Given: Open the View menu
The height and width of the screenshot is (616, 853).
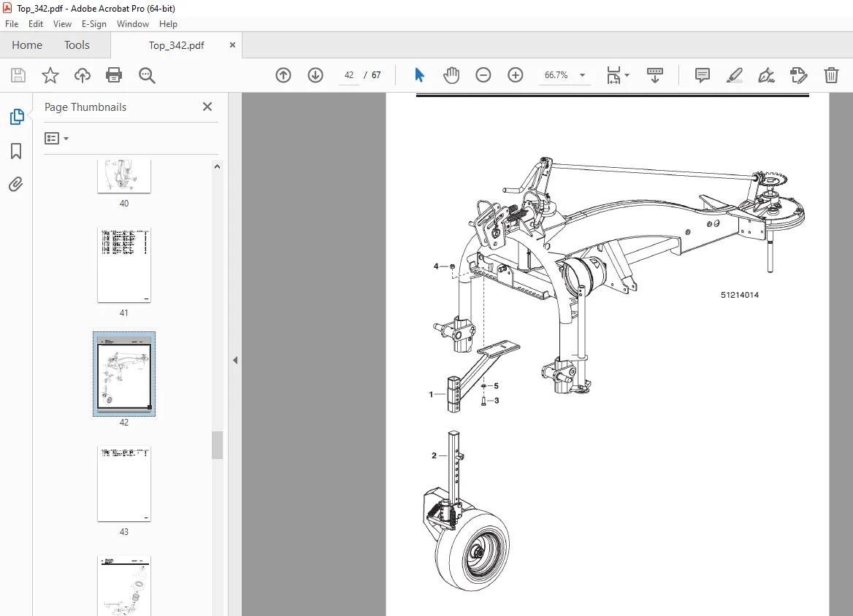Looking at the screenshot, I should click(x=62, y=24).
